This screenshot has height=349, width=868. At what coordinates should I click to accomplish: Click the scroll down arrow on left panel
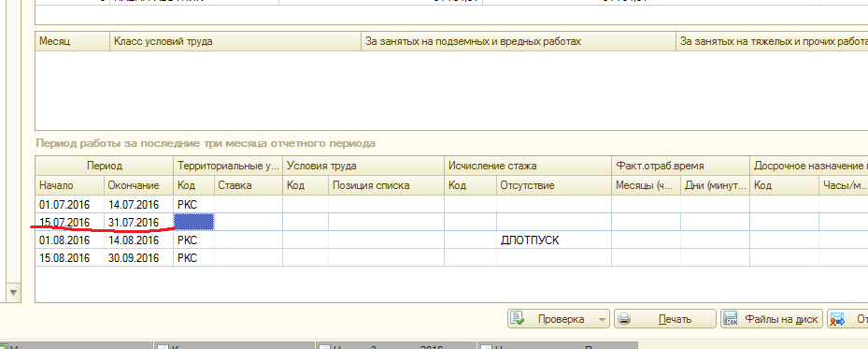[x=14, y=292]
